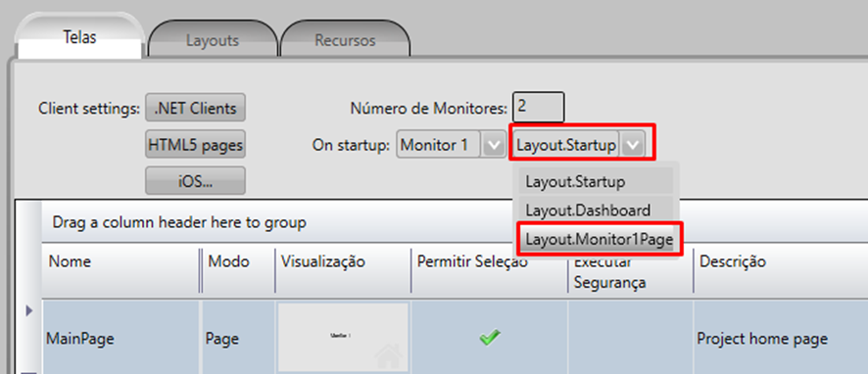Click the HTML5 pages button
Image resolution: width=868 pixels, height=374 pixels.
click(x=195, y=145)
